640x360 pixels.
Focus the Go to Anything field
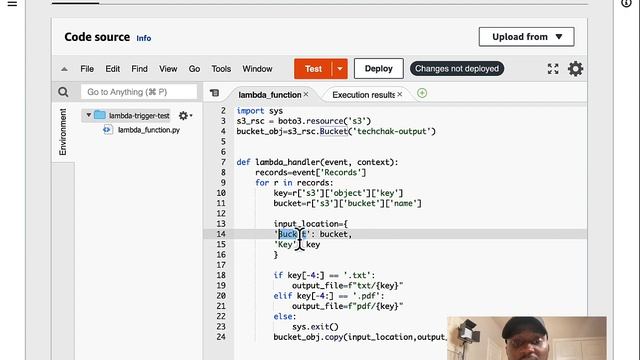pos(139,92)
